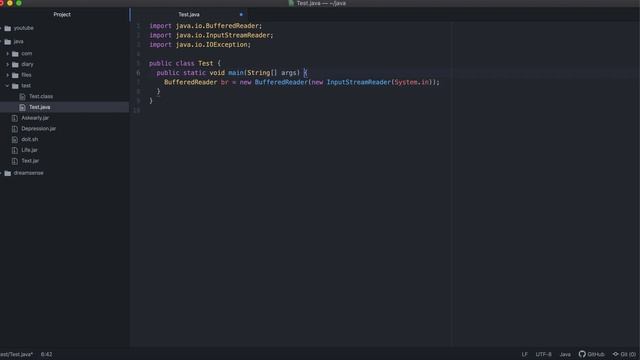Click the main method name in code
Screen dimensions: 640x360
(236, 73)
